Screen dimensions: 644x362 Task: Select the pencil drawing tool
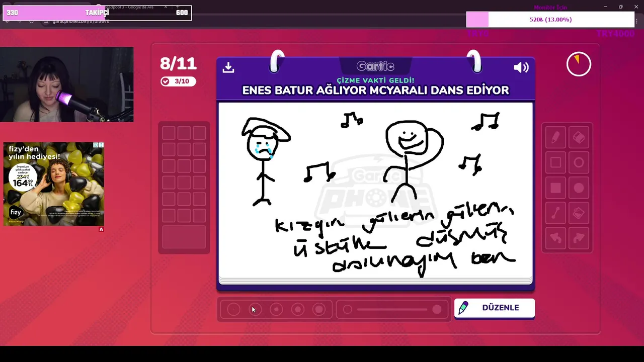click(x=555, y=137)
